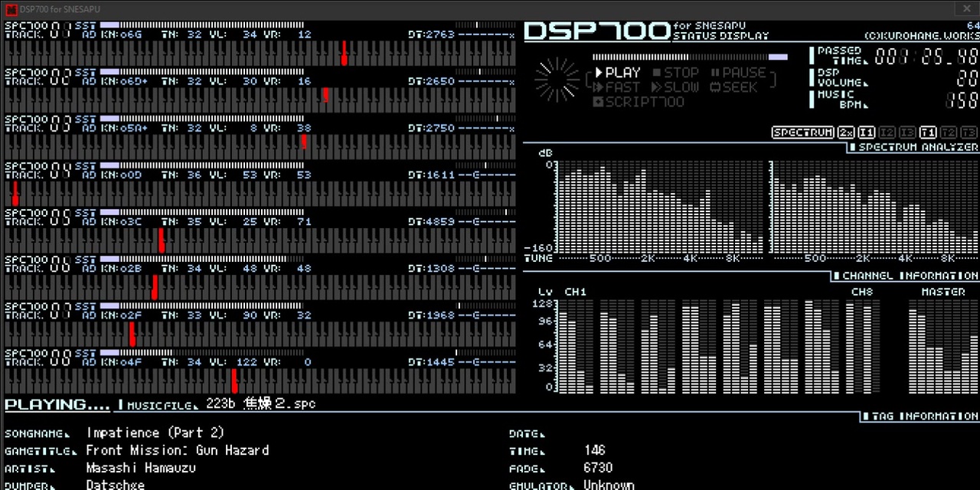Select the I2 mode button
The image size is (980, 490).
887,132
